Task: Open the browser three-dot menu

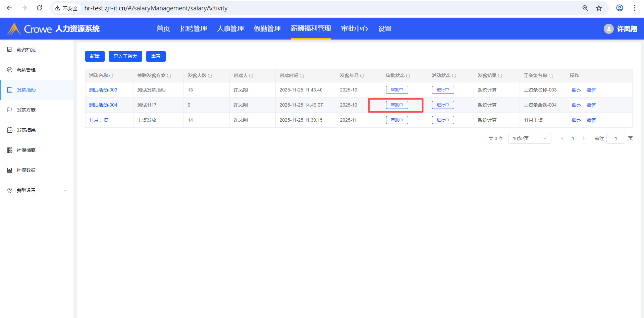Action: click(x=635, y=8)
